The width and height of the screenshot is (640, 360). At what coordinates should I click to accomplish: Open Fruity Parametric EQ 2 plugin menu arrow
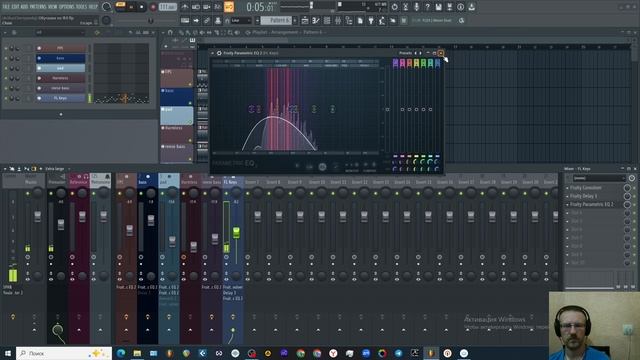coord(213,53)
